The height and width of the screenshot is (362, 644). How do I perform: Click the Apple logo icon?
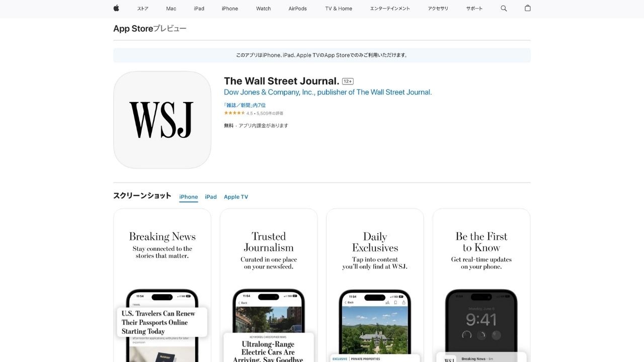116,8
